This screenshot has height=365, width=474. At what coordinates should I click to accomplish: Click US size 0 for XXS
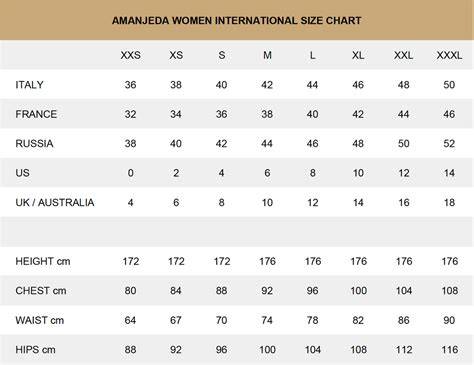click(x=131, y=173)
